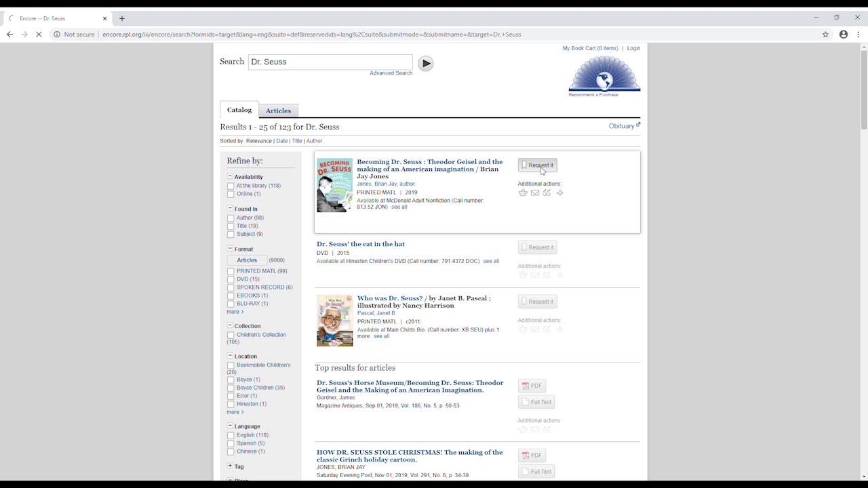Stop loading the page in browser
Image resolution: width=868 pixels, height=488 pixels.
(x=39, y=35)
